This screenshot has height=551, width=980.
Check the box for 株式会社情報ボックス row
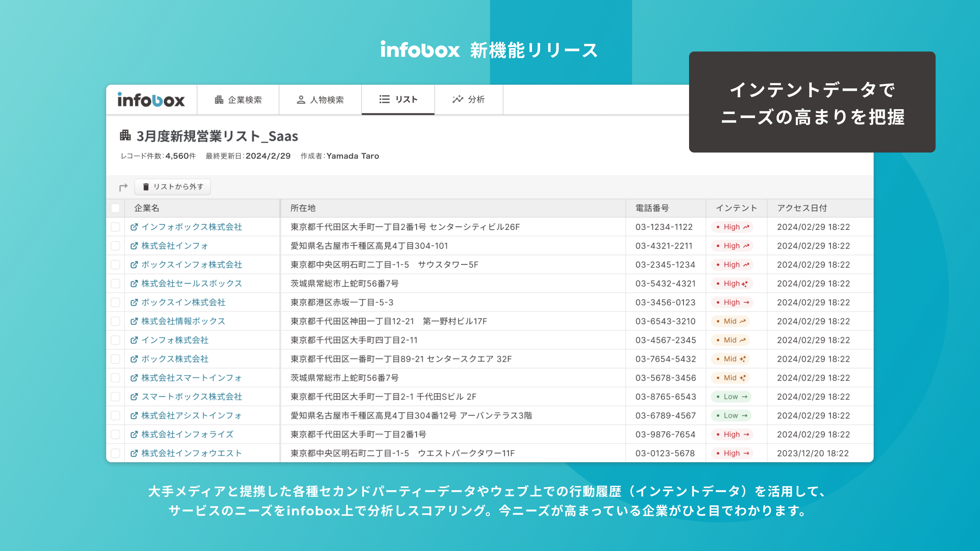[115, 321]
